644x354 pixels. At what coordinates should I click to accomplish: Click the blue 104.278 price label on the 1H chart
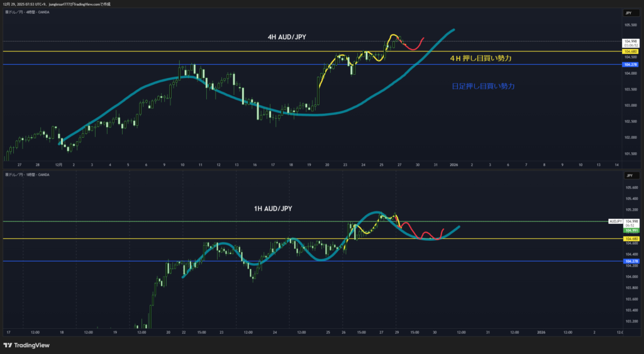click(x=630, y=261)
